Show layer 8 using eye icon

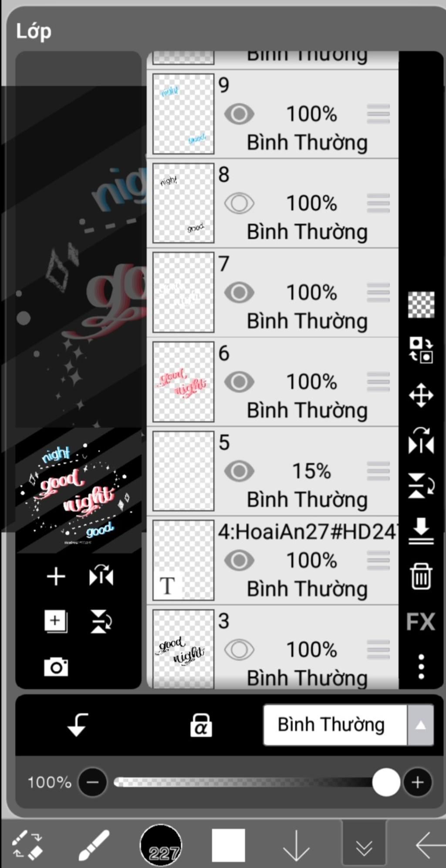click(239, 203)
